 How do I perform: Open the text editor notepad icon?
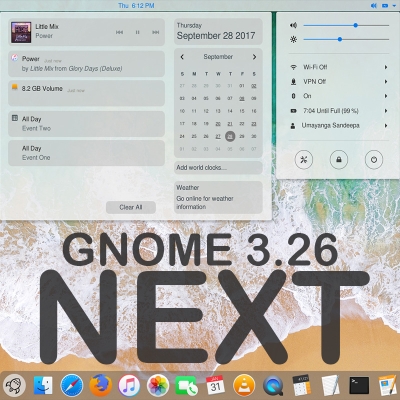click(330, 386)
